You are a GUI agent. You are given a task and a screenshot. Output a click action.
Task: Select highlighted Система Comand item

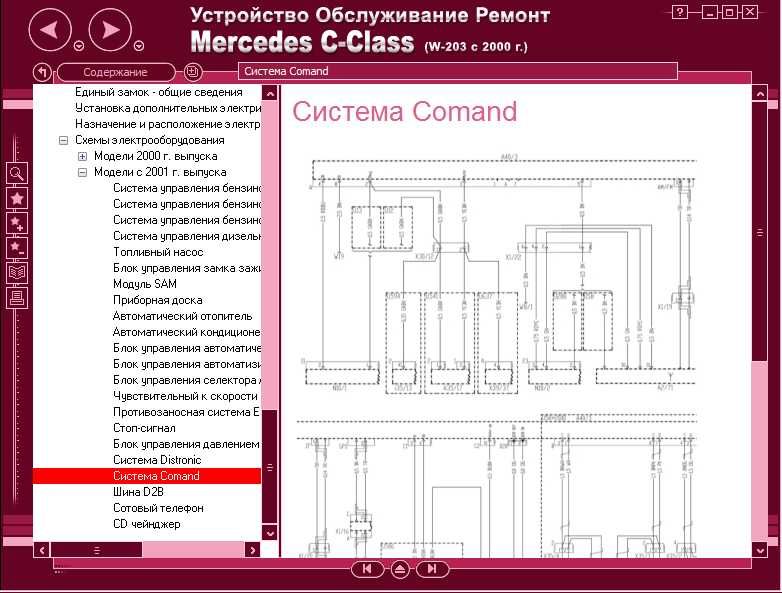tap(147, 476)
